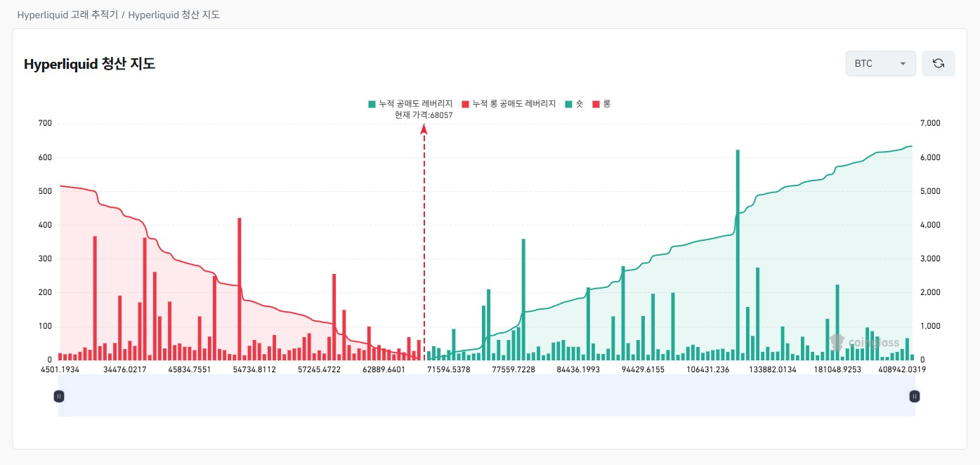
Task: Click the current price dashed marker line
Action: 424,242
